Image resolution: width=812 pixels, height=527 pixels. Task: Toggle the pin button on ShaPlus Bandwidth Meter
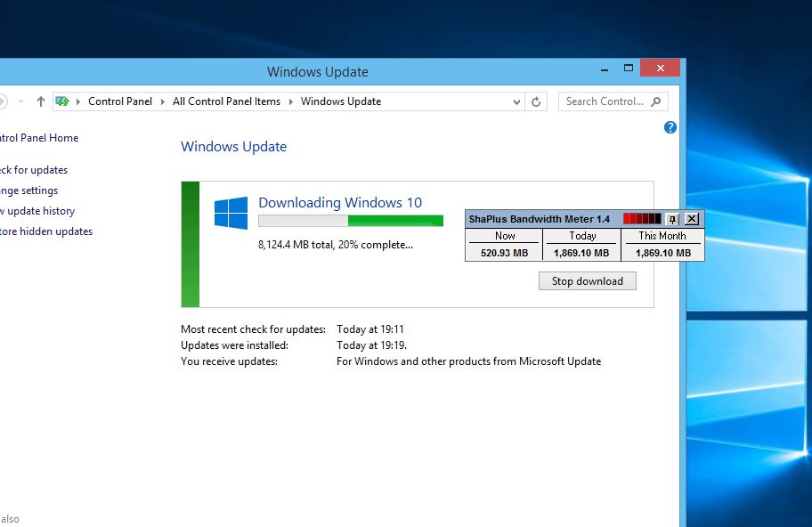click(672, 218)
